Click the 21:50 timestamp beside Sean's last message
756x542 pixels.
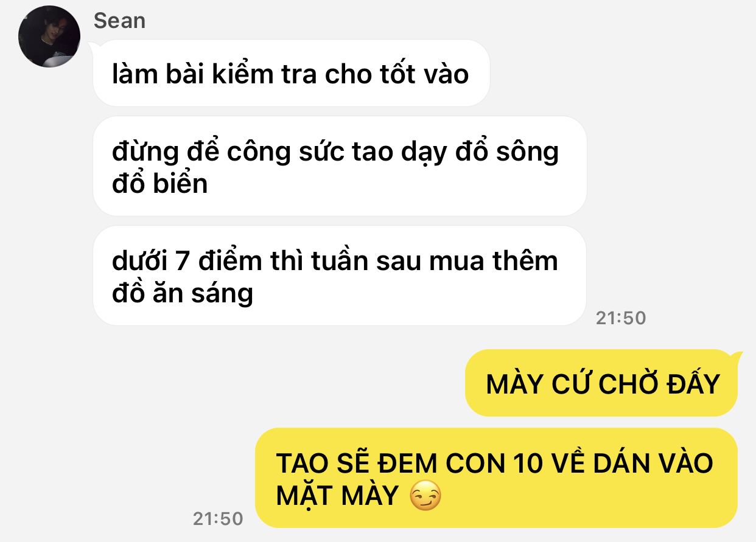pyautogui.click(x=621, y=318)
